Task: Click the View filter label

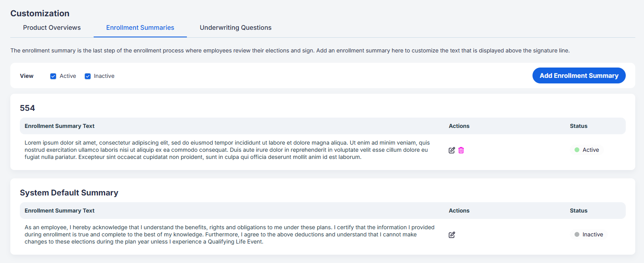Action: click(x=27, y=76)
